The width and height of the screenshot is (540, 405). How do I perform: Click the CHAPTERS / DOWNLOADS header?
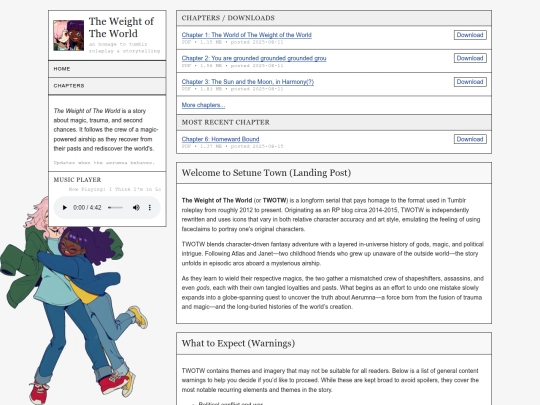click(x=334, y=18)
